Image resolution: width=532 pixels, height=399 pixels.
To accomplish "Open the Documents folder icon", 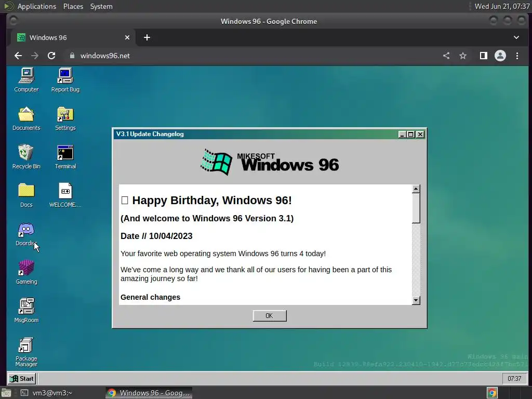I will (26, 119).
